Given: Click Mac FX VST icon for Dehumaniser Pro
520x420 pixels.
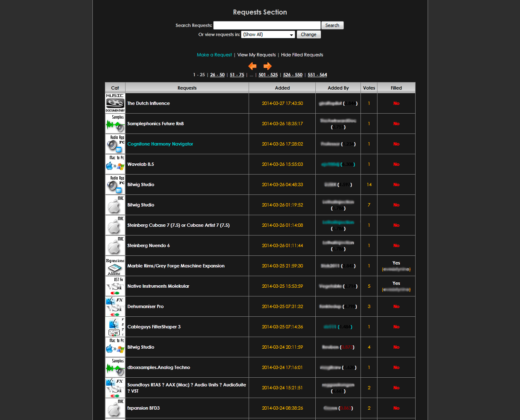Looking at the screenshot, I should point(115,306).
